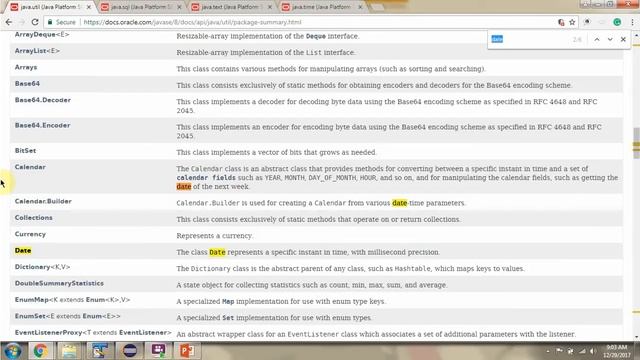The width and height of the screenshot is (640, 360).
Task: Open the Base64.Decoder class link
Action: (x=43, y=100)
